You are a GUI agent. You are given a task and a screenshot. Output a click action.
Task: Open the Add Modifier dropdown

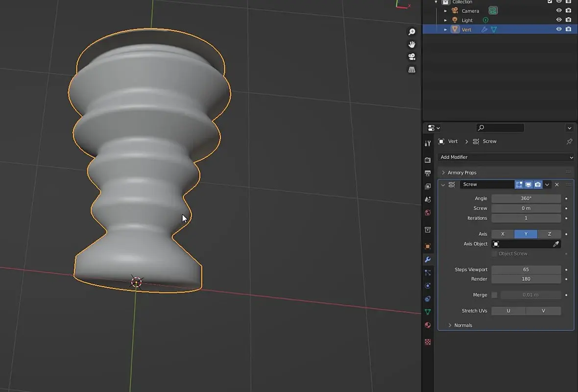506,157
